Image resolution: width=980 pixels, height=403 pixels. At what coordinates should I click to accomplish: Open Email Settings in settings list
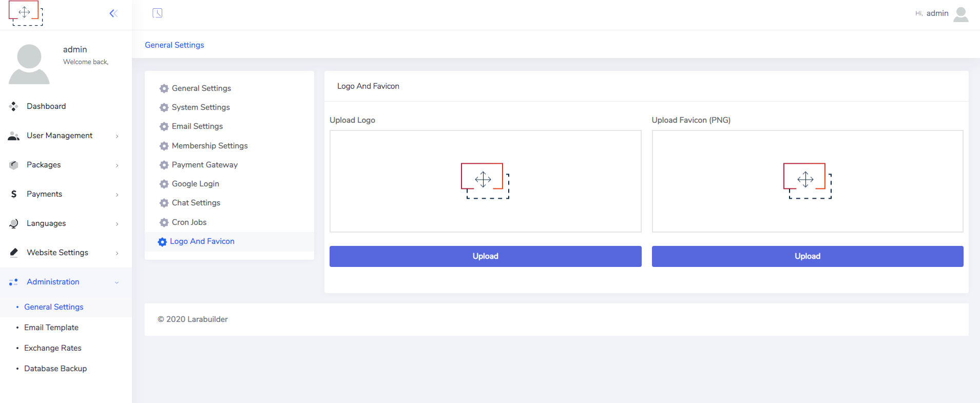(197, 126)
